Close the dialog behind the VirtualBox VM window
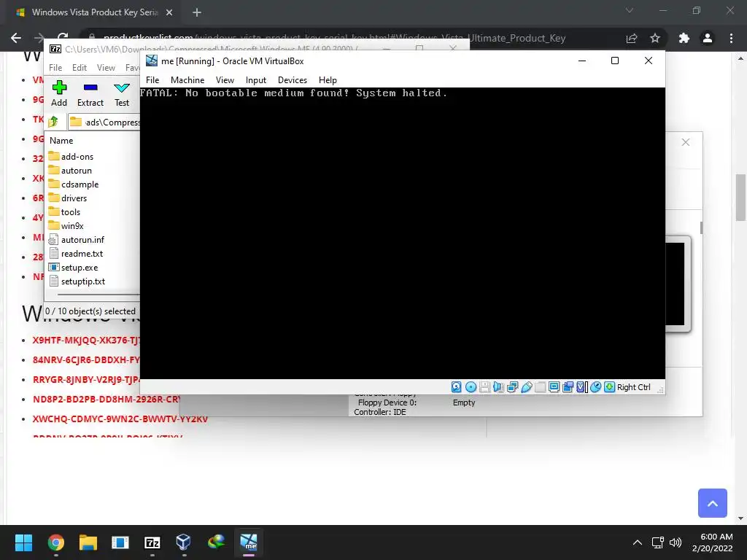747x560 pixels. 686,142
